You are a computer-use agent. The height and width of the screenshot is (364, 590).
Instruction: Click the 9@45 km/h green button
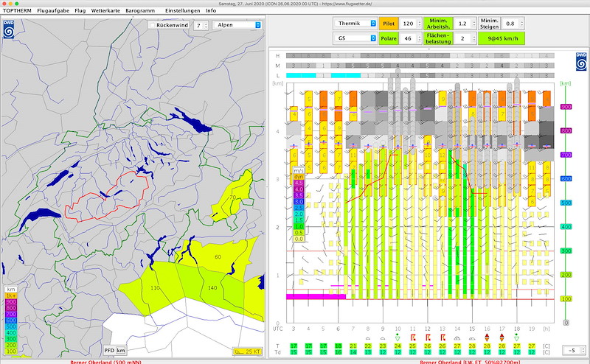pyautogui.click(x=502, y=38)
